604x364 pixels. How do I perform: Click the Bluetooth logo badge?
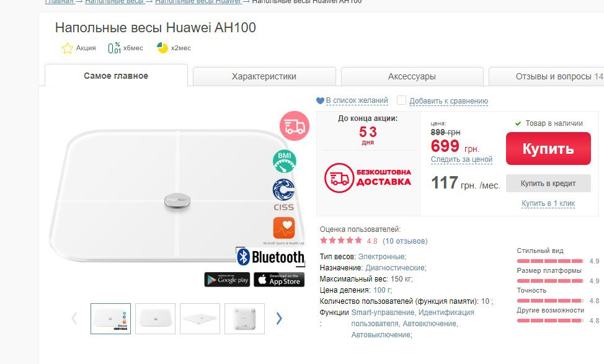tap(270, 257)
